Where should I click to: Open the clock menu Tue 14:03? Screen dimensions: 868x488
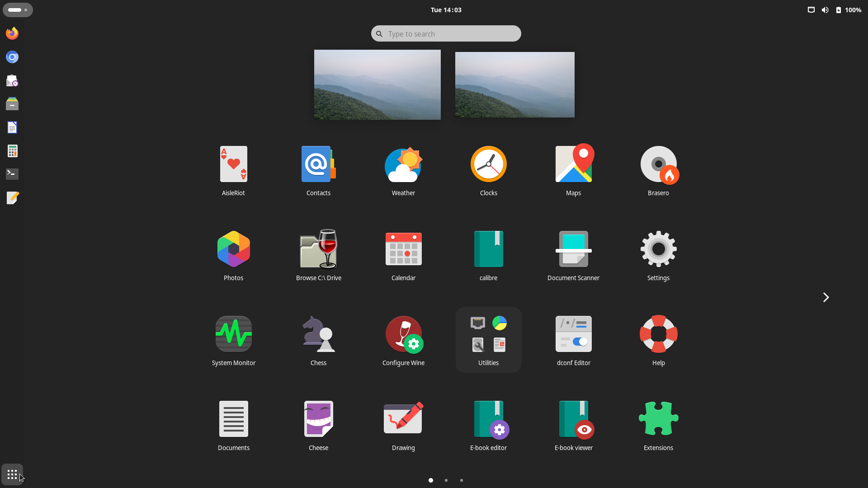point(446,10)
